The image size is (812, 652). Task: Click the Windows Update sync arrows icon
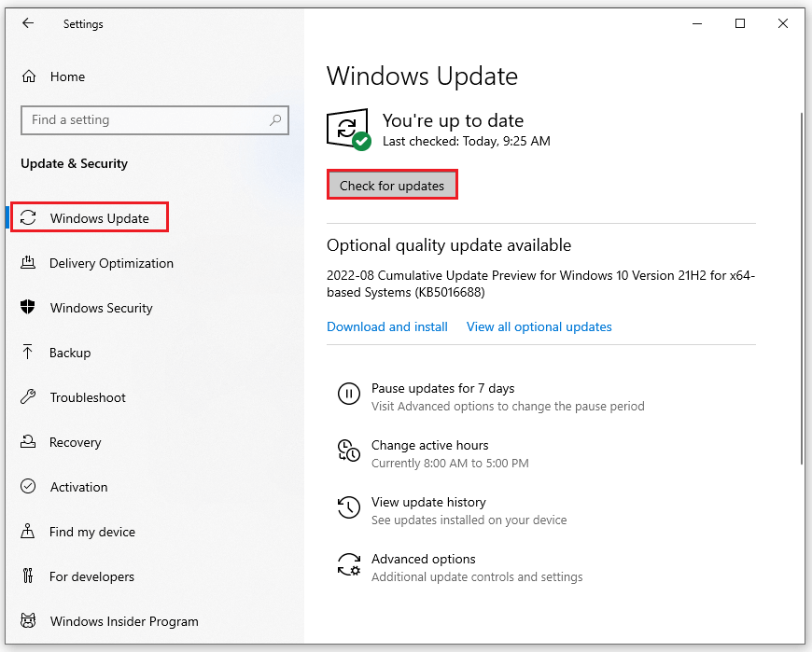(29, 217)
